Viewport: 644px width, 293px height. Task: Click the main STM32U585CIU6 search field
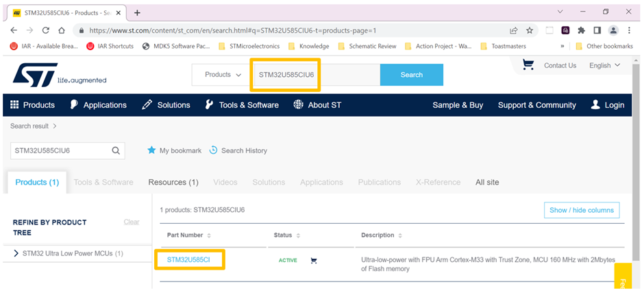(x=317, y=75)
